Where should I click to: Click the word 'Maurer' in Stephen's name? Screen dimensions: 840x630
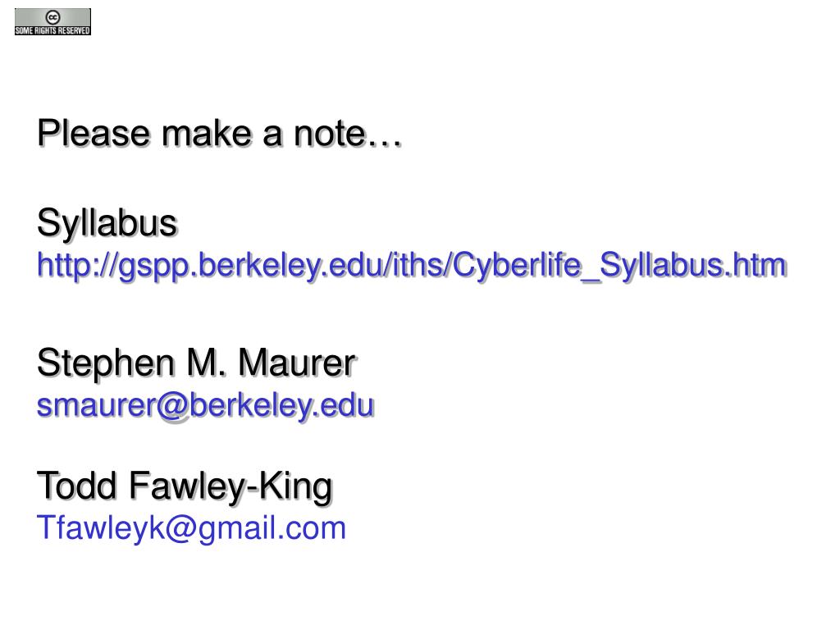pos(297,363)
